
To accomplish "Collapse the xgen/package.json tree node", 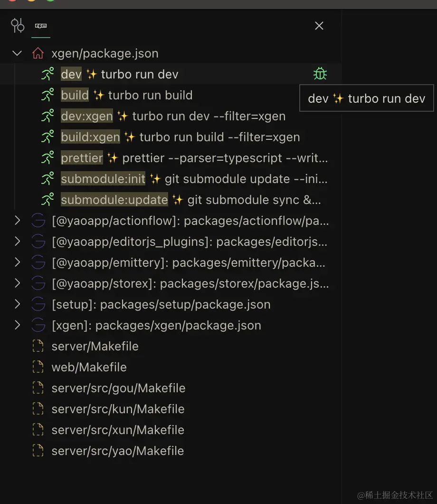I will point(18,53).
